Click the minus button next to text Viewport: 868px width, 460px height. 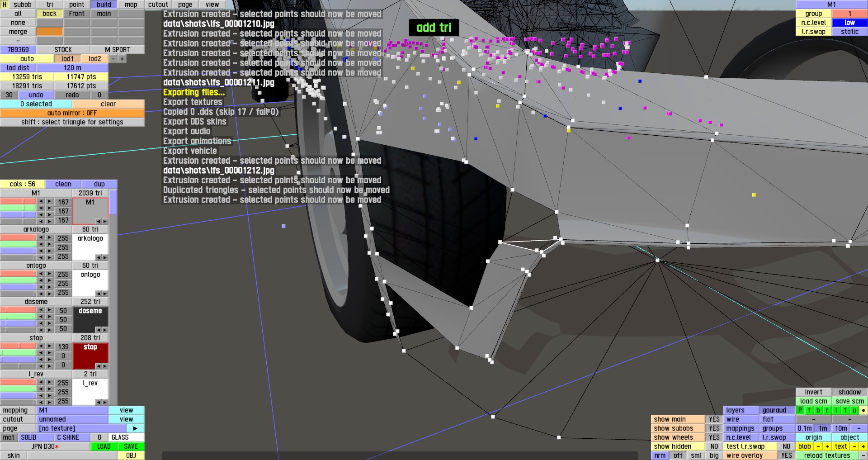pyautogui.click(x=854, y=446)
